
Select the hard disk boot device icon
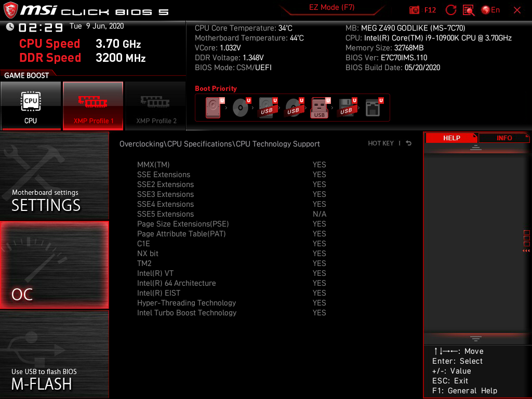point(215,108)
